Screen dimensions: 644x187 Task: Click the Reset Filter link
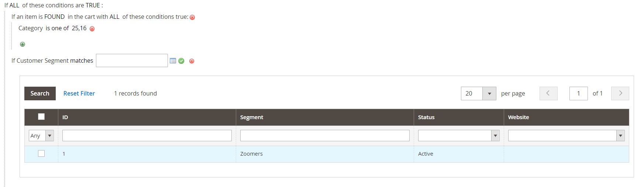click(x=79, y=93)
